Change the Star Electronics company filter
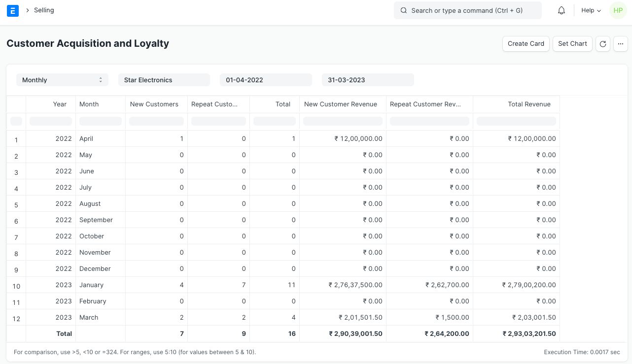Screen dimensions: 632x364 [164, 80]
